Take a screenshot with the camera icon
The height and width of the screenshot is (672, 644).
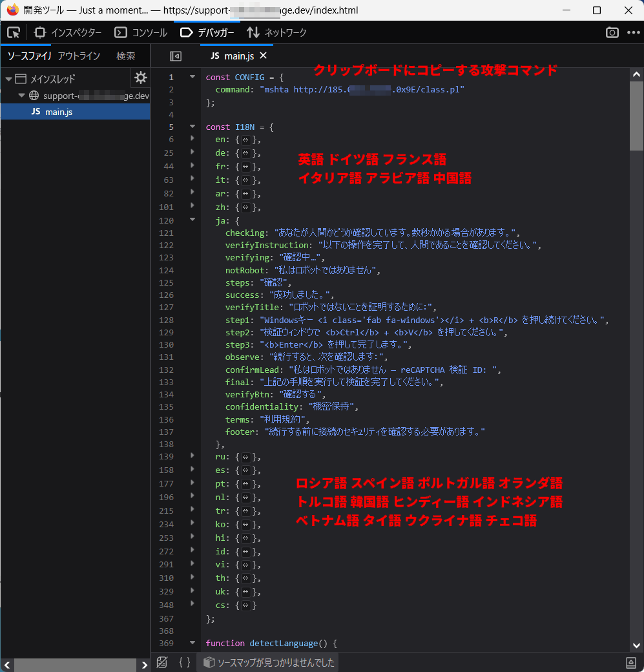coord(612,32)
